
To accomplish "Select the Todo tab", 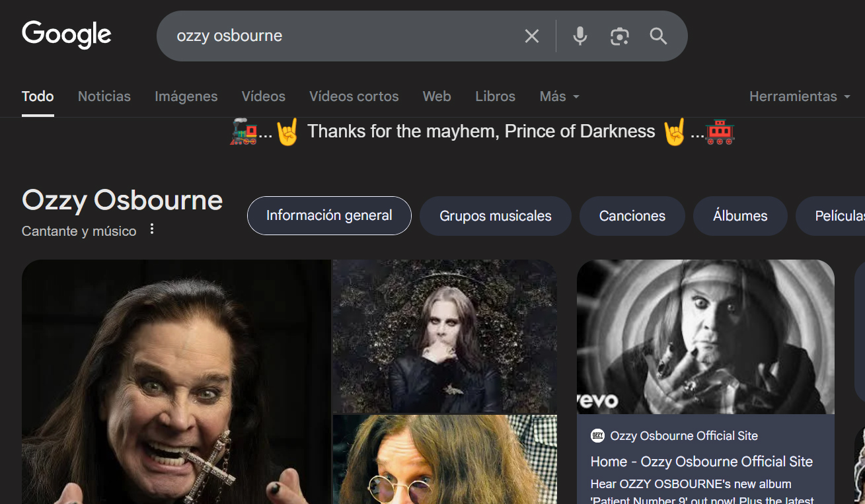I will click(38, 96).
